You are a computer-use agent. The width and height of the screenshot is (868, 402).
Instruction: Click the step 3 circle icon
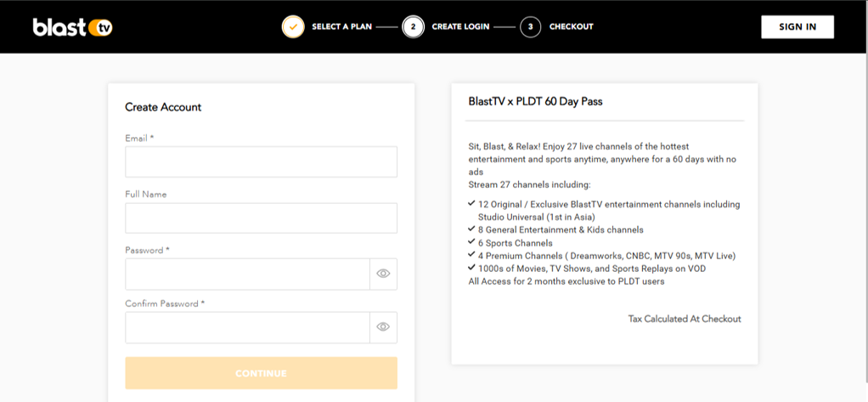530,26
